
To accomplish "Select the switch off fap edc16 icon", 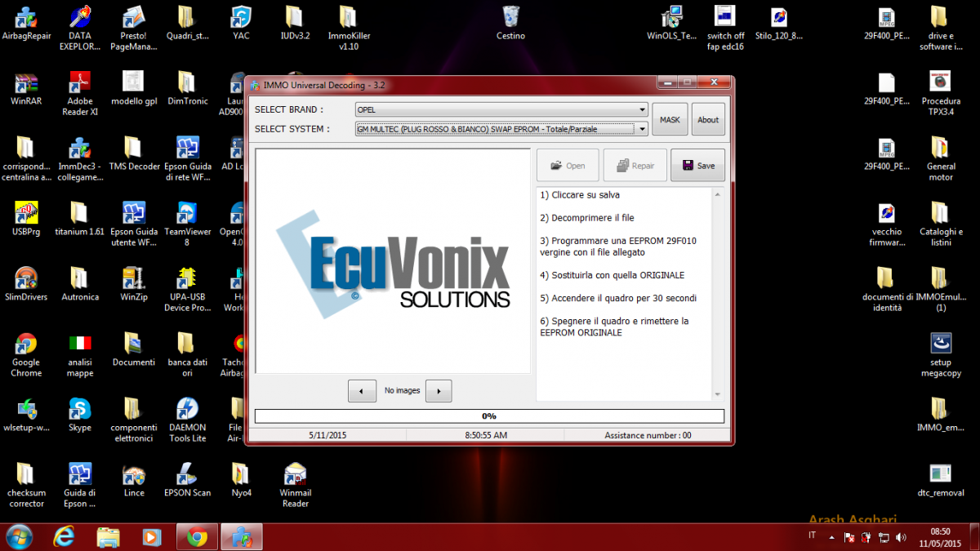I will coord(725,29).
